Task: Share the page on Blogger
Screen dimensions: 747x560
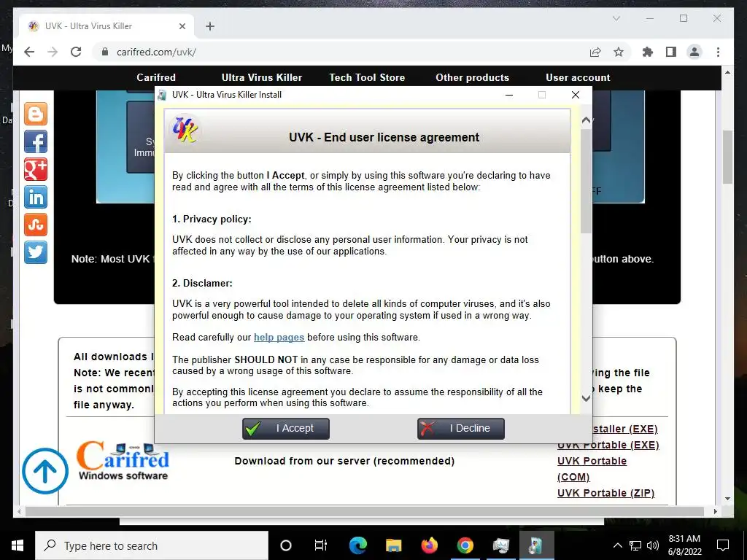Action: click(36, 114)
